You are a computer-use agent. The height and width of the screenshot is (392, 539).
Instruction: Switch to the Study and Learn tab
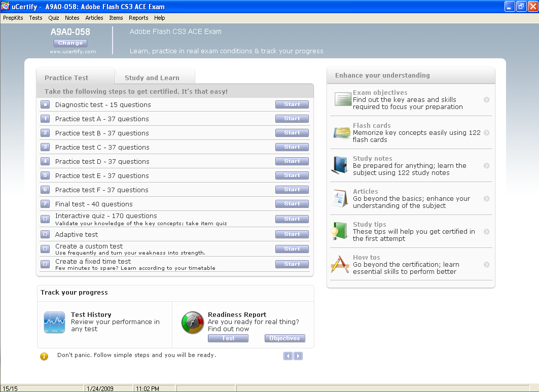coord(156,77)
